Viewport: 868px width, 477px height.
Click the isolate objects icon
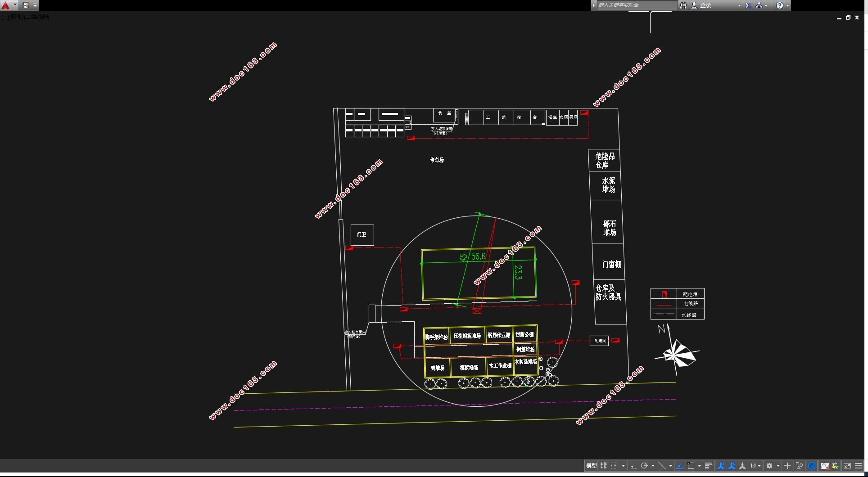coord(800,466)
